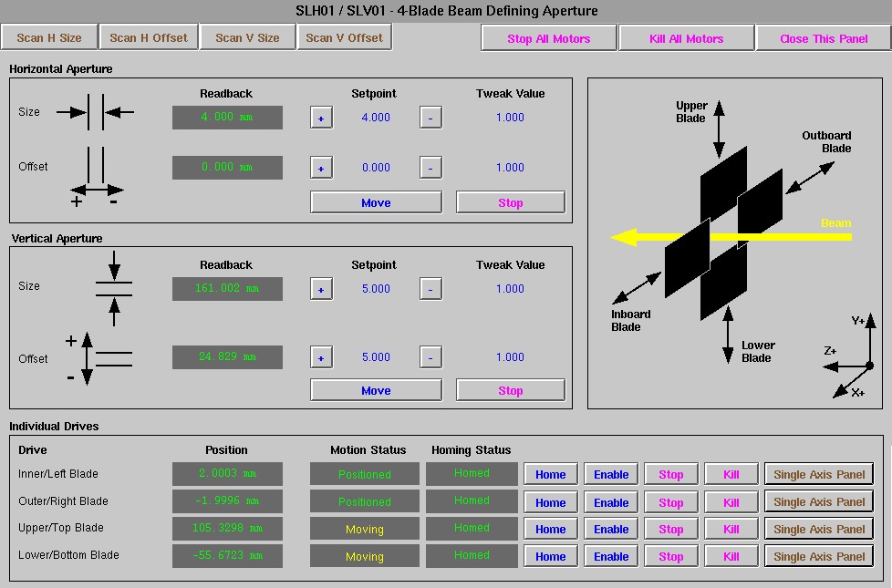Click Inner/Left Blade position 2.0003 mm
The height and width of the screenshot is (588, 892).
coord(227,474)
